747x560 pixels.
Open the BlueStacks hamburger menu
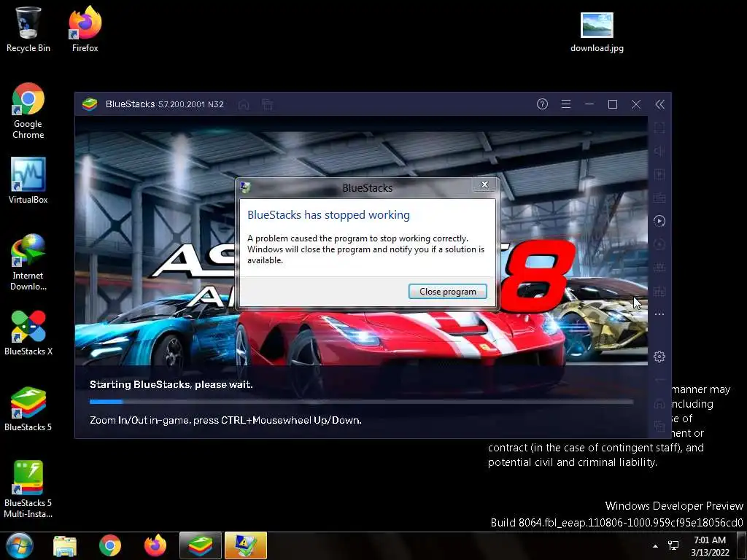tap(566, 104)
